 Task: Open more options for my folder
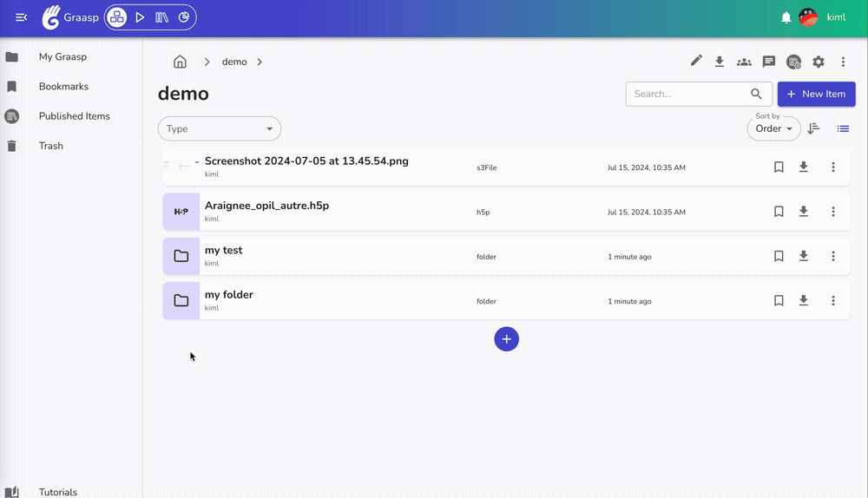833,301
